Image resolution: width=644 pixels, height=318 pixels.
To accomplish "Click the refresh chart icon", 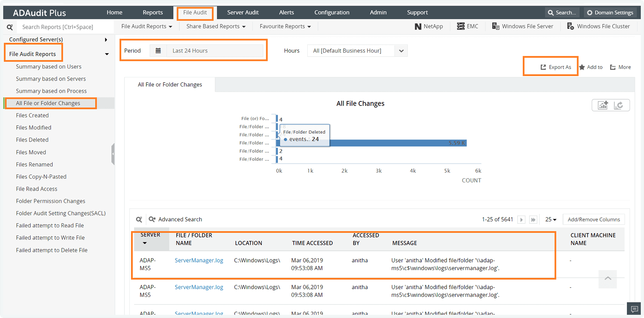I will (x=618, y=105).
